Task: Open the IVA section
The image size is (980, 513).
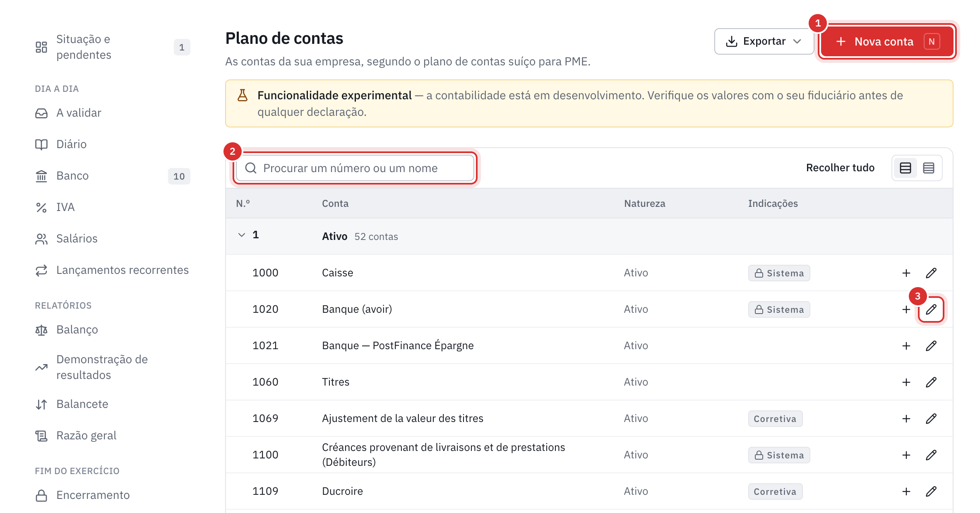Action: [x=113, y=207]
